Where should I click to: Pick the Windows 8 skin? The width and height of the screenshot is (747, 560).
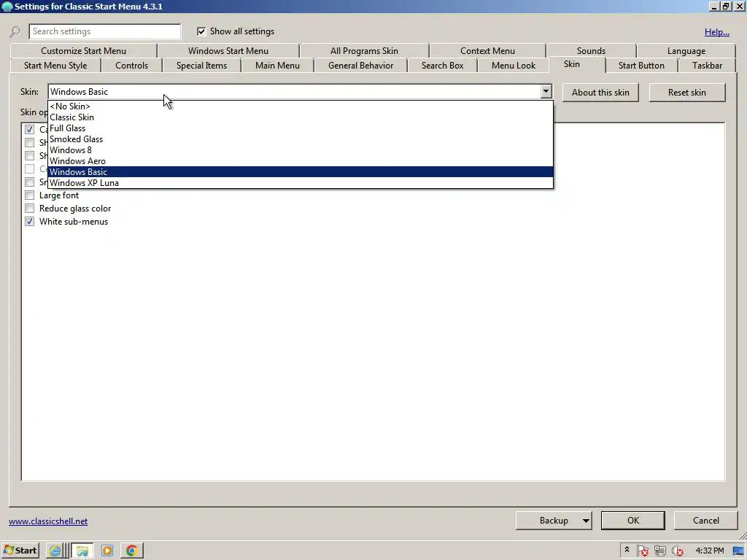301,150
